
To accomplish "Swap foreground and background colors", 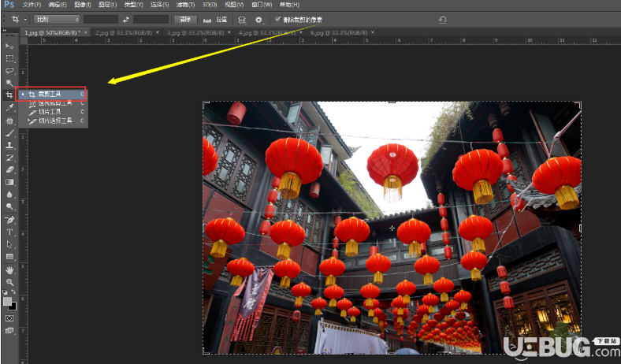I will [x=13, y=292].
